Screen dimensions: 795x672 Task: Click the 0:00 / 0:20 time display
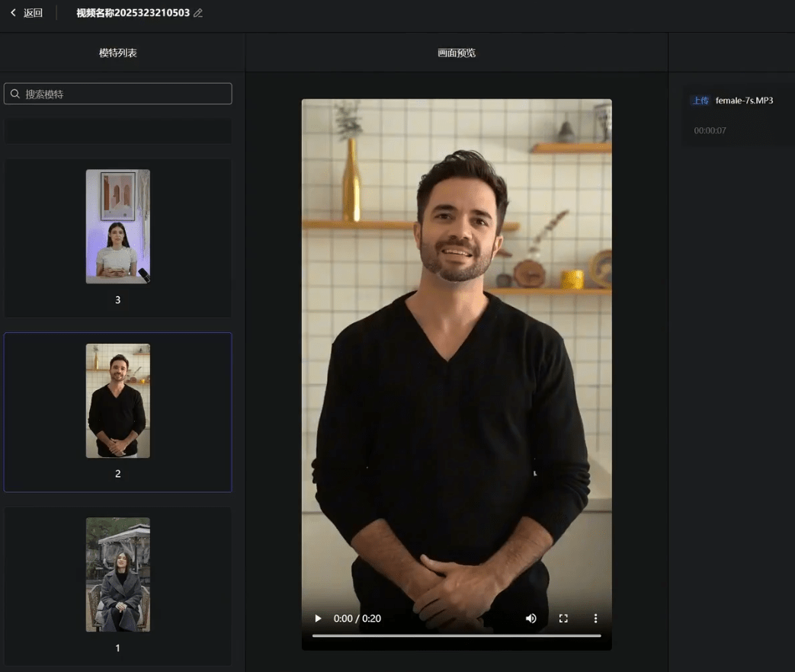(357, 619)
